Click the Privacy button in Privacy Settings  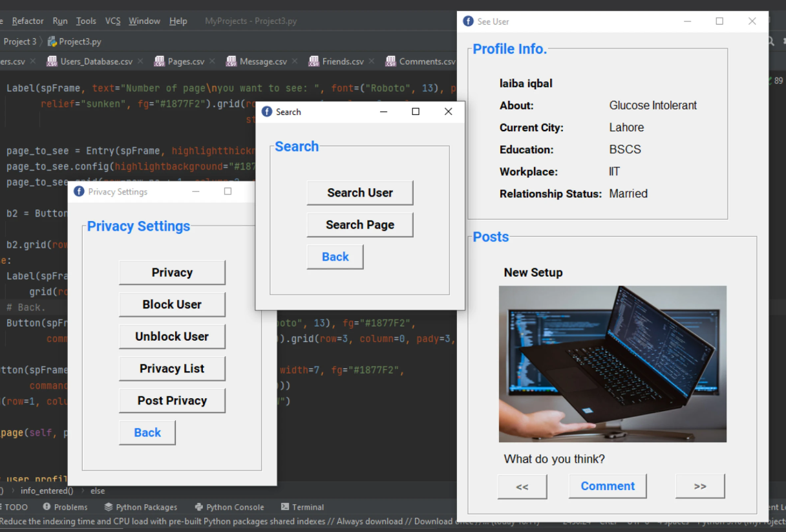coord(172,273)
